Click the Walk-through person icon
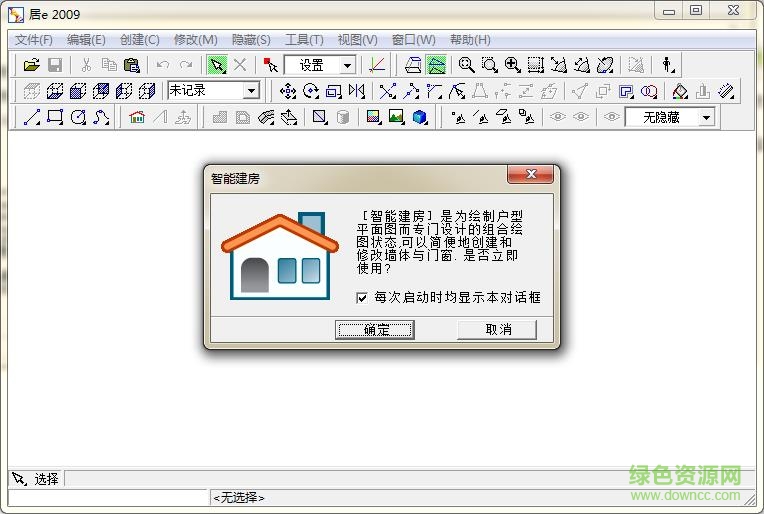 click(x=668, y=65)
